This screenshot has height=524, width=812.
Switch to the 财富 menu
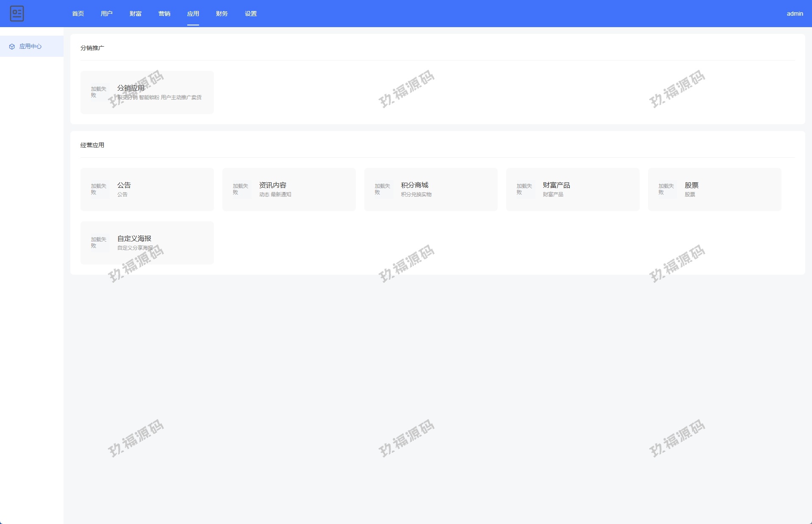pyautogui.click(x=136, y=14)
